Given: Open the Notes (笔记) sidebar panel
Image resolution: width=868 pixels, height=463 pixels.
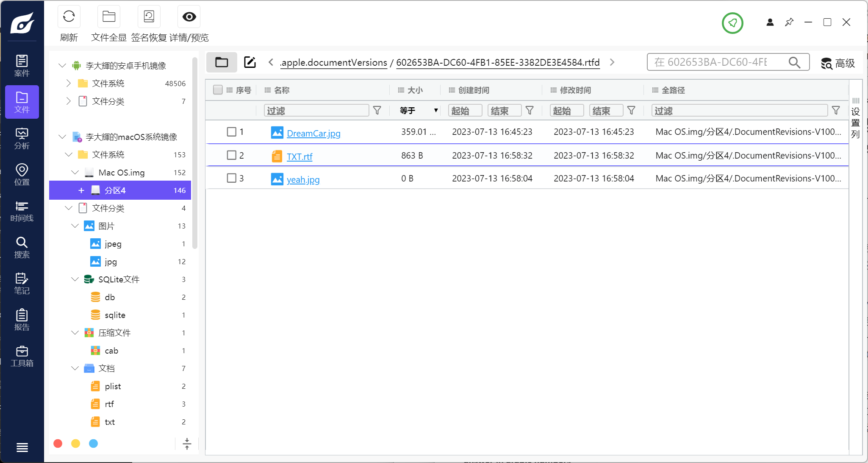Looking at the screenshot, I should coord(22,284).
